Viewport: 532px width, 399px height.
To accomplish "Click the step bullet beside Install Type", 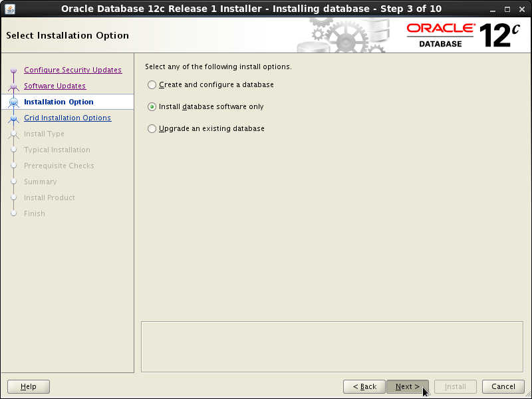I will pos(13,134).
